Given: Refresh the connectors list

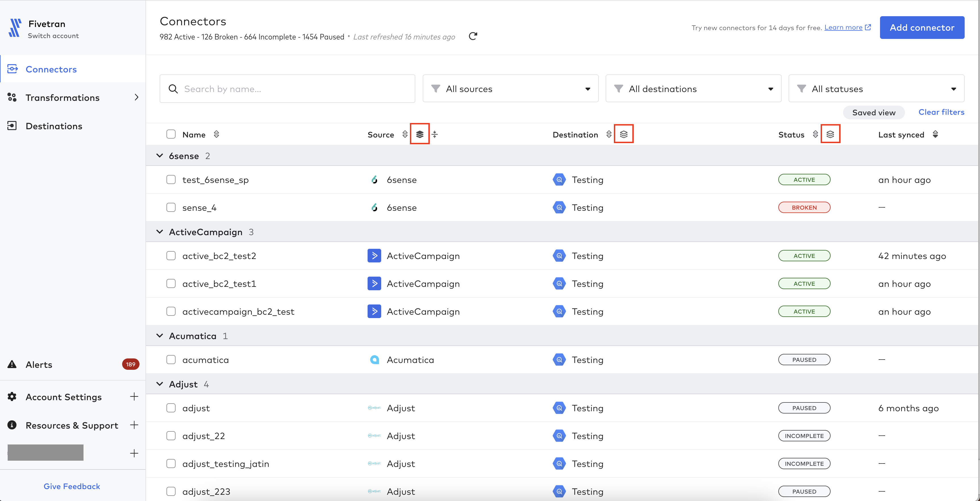Looking at the screenshot, I should [473, 37].
